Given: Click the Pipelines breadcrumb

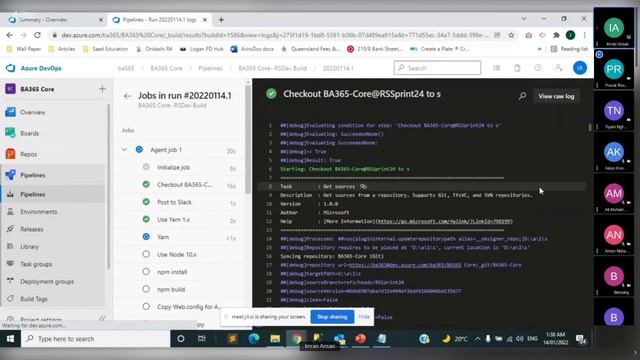Looking at the screenshot, I should 210,68.
